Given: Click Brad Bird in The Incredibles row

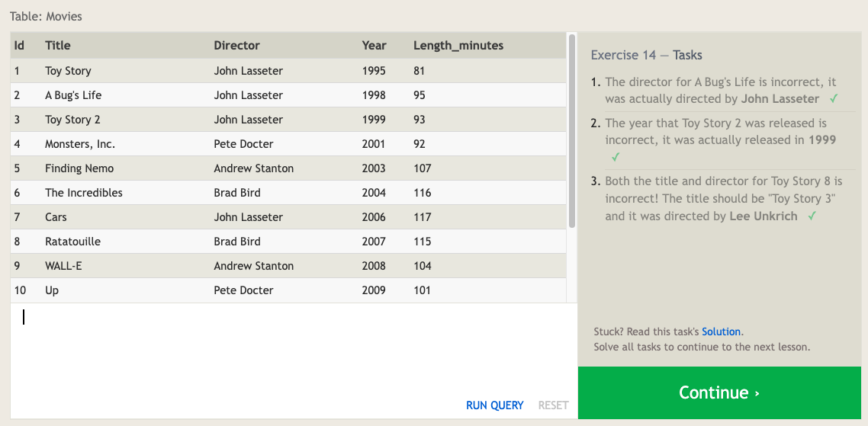Looking at the screenshot, I should pos(237,193).
